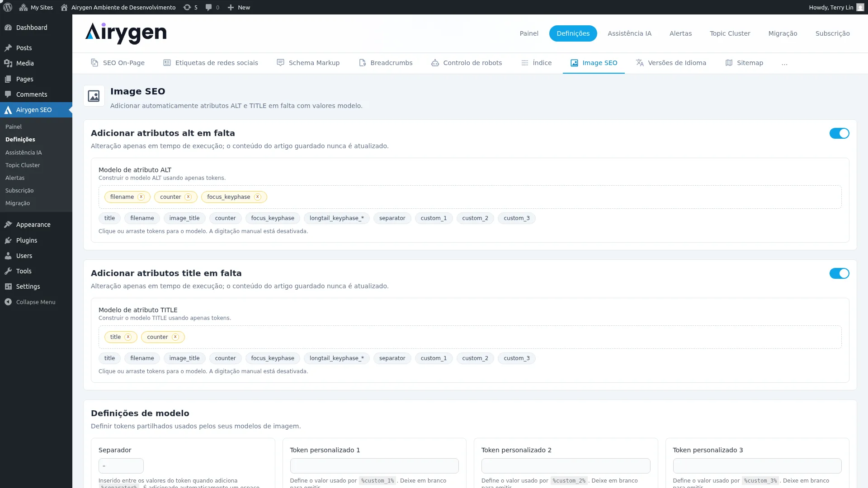The width and height of the screenshot is (868, 488).
Task: Switch to Etiquetas de redes sociais tab
Action: pos(211,63)
